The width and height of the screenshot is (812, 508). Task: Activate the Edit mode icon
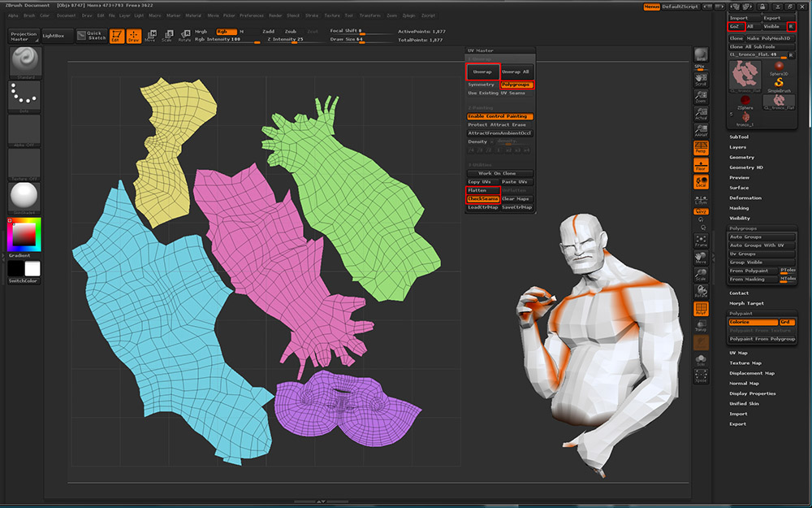(115, 36)
